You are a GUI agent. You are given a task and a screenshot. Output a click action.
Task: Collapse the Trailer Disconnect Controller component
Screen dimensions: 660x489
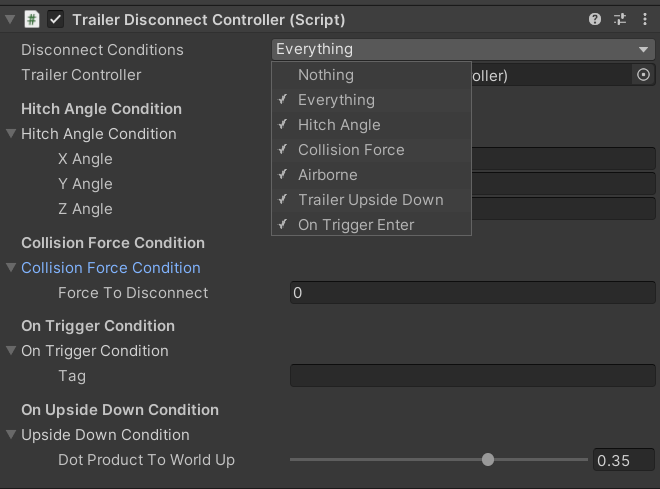[10, 19]
